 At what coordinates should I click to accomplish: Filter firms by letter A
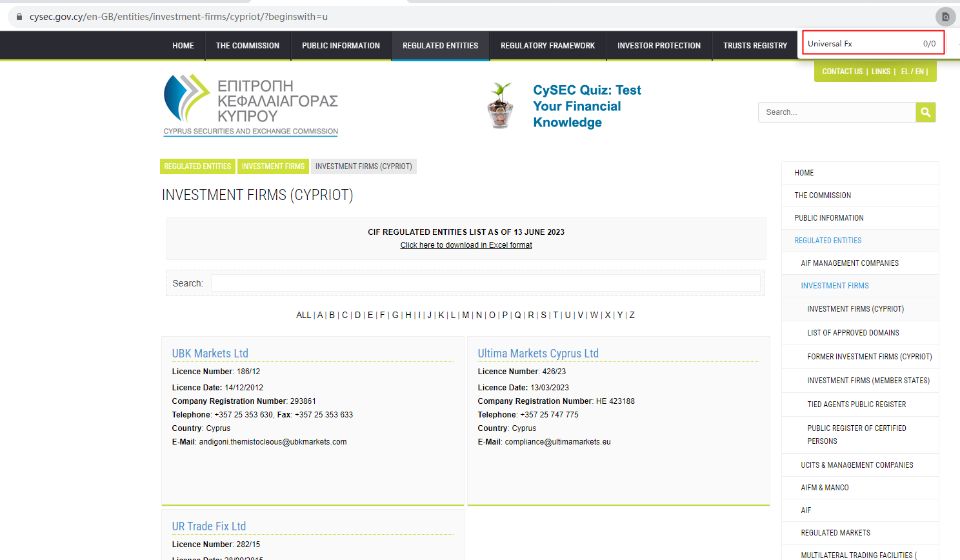(320, 315)
